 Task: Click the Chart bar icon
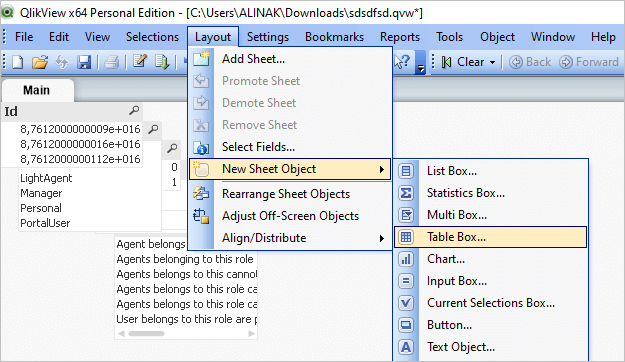406,259
